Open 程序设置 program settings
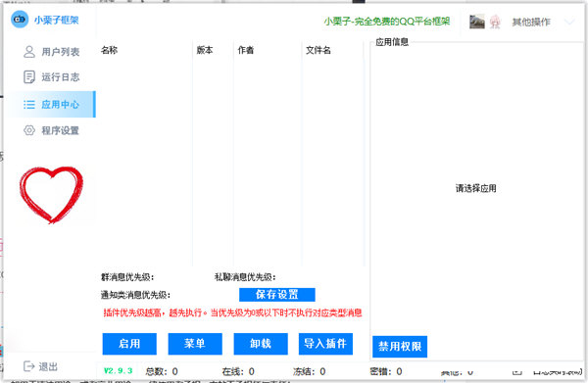The height and width of the screenshot is (383, 588). pos(51,130)
